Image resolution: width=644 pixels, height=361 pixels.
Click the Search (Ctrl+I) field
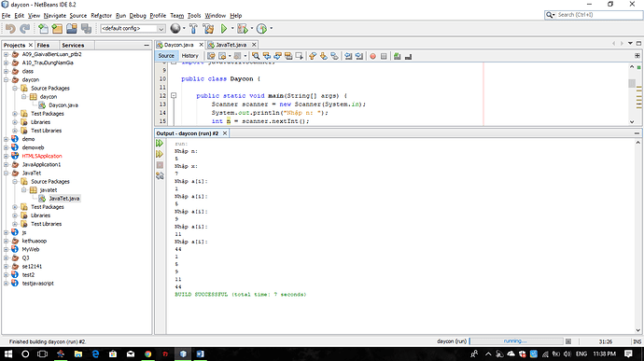coord(594,15)
